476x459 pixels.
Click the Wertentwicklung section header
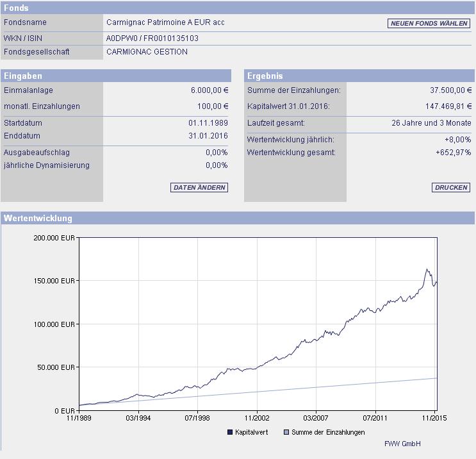tap(238, 218)
